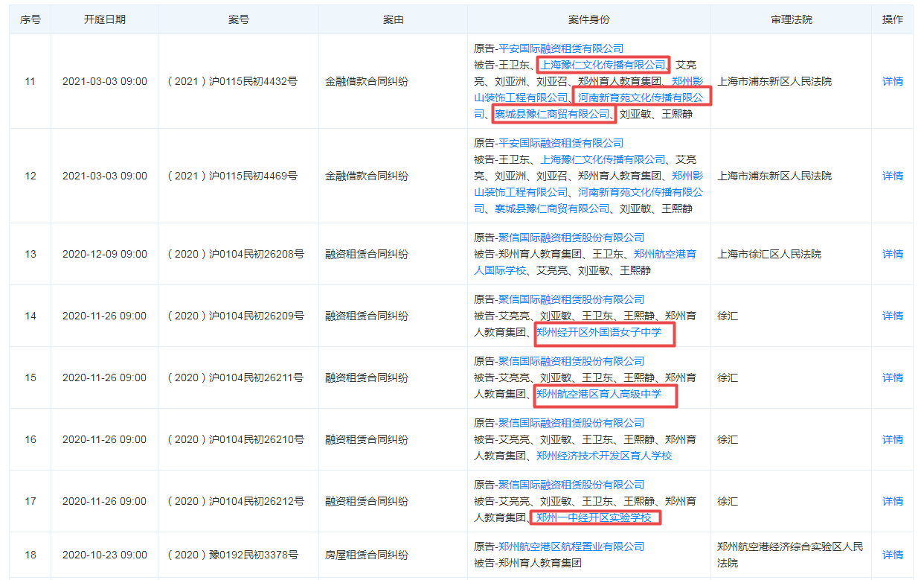The height and width of the screenshot is (580, 924).
Task: Select 案号 column header
Action: (239, 19)
